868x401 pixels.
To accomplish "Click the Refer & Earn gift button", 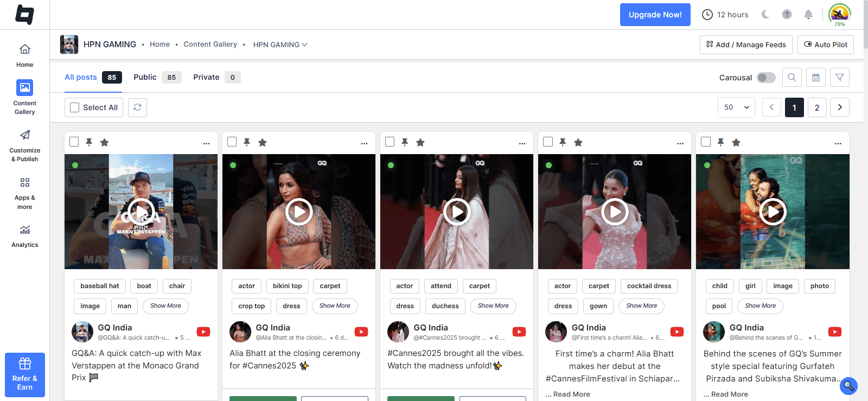I will pos(25,375).
